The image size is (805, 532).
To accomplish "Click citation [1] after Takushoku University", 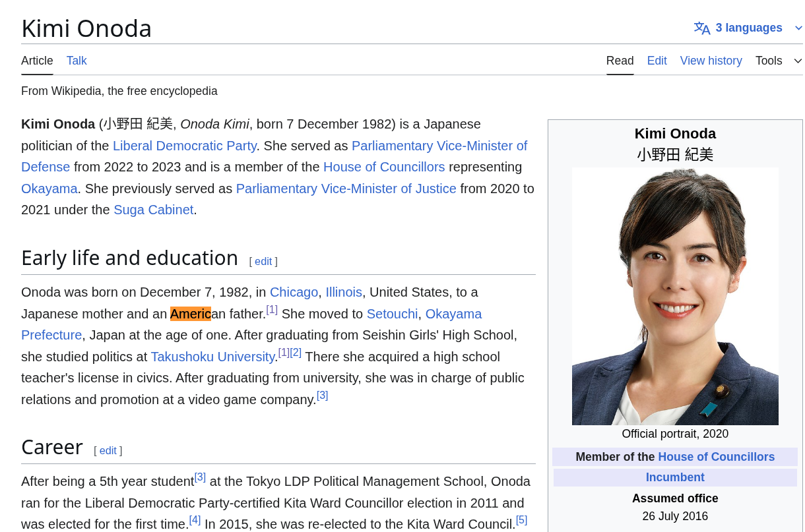I will coord(284,352).
